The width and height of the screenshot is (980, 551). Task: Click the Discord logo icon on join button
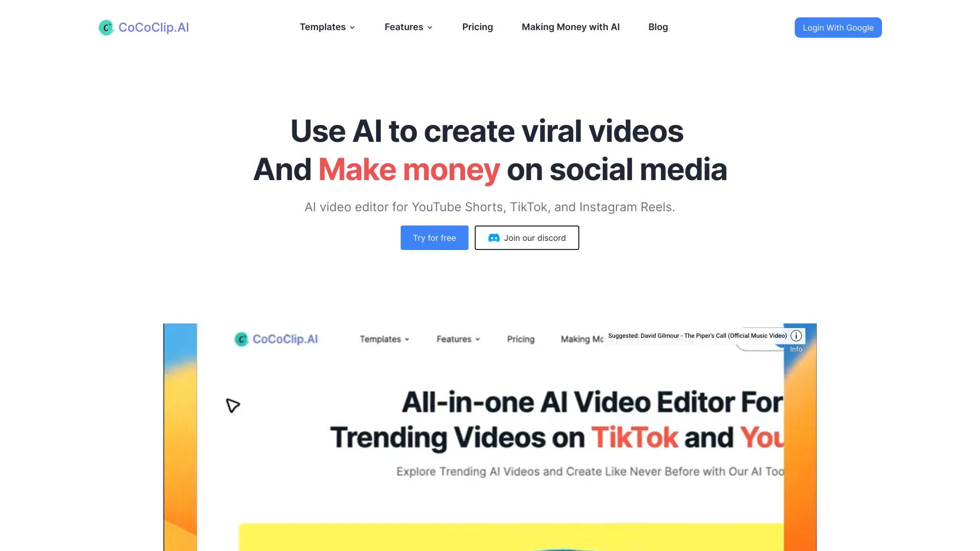pos(493,237)
